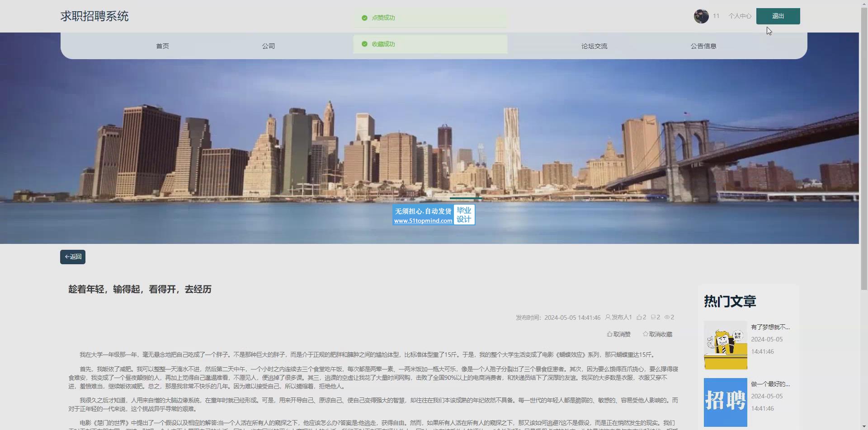Click the green check icon in 点赞成功 toast
This screenshot has height=430, width=868.
click(364, 18)
